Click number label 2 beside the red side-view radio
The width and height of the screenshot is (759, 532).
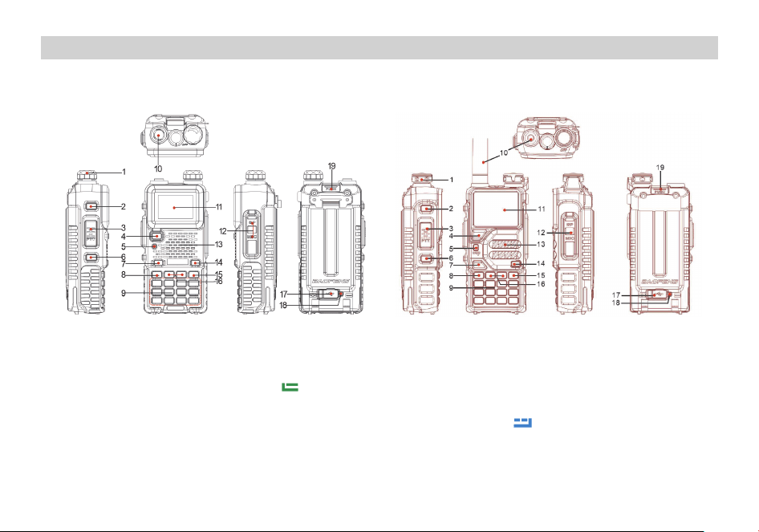(451, 209)
